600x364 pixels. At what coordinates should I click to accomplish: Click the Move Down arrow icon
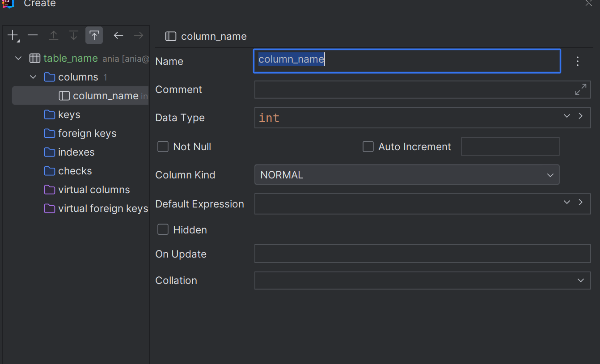74,36
